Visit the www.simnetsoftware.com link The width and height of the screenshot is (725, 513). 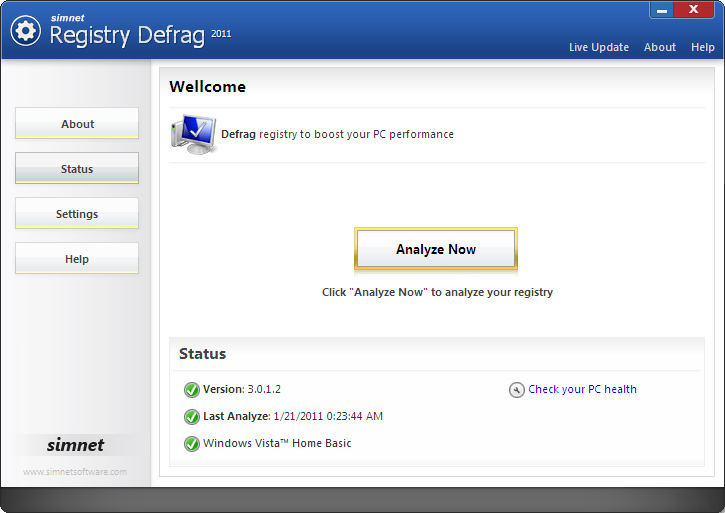pyautogui.click(x=75, y=472)
